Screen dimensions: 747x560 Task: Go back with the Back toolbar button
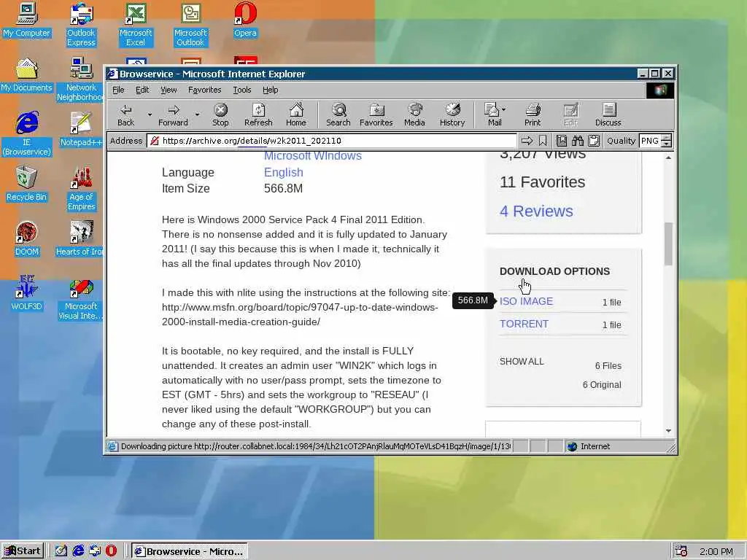[x=125, y=115]
